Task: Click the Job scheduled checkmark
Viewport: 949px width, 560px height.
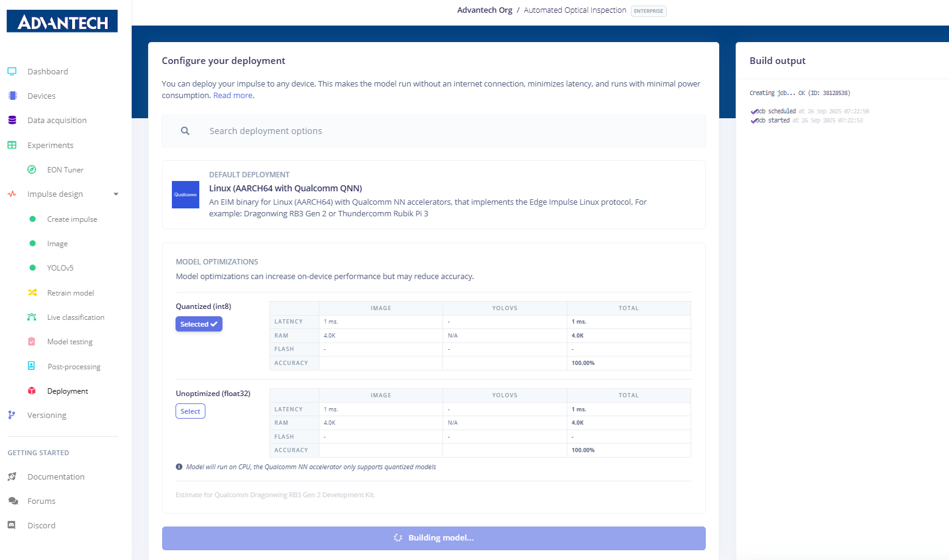Action: click(x=754, y=112)
